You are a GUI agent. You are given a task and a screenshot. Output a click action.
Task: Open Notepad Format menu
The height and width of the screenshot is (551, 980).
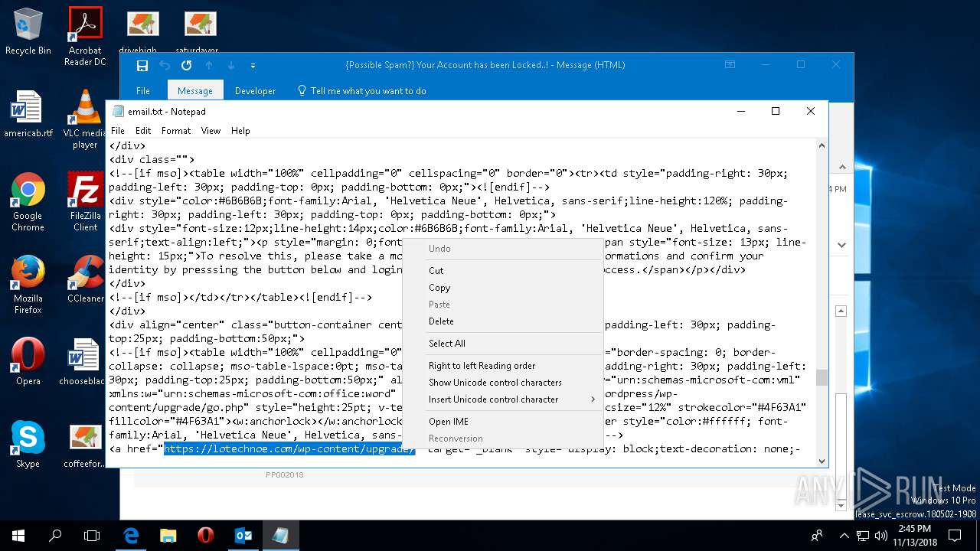click(176, 131)
